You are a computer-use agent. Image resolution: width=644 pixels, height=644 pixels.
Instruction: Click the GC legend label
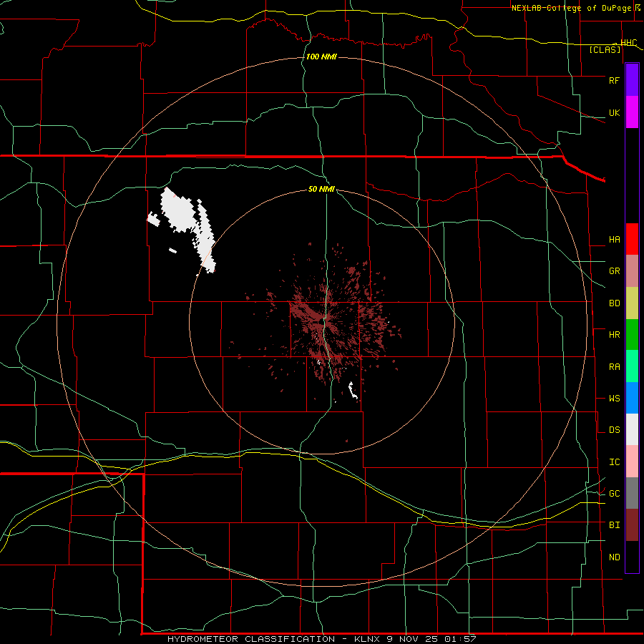click(615, 494)
